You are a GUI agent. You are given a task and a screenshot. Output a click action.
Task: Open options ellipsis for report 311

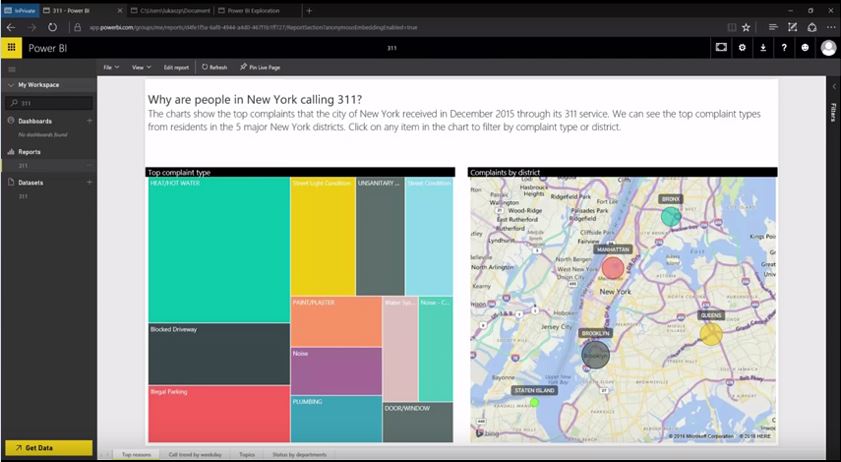click(89, 166)
